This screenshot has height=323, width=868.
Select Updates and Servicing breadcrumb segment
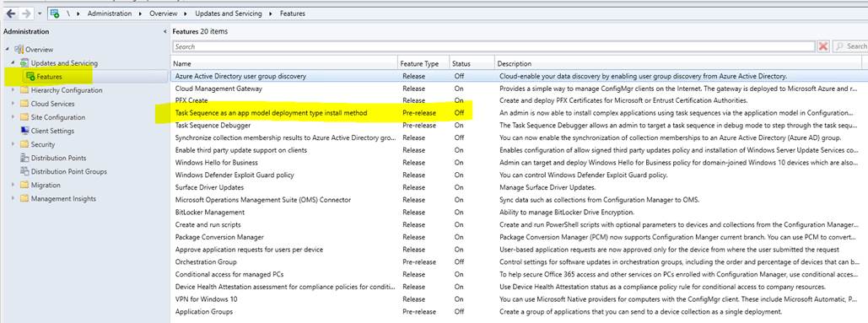[228, 13]
